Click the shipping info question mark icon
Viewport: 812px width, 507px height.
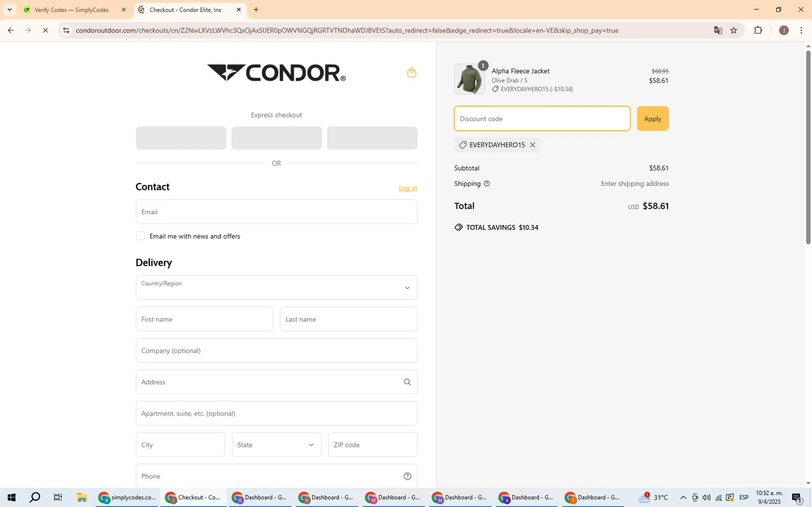click(487, 184)
